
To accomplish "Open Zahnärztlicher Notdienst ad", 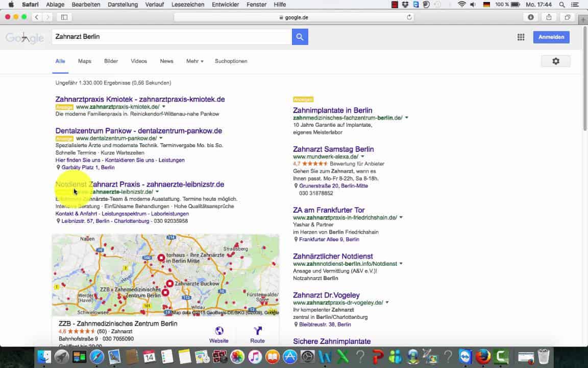I will point(333,256).
